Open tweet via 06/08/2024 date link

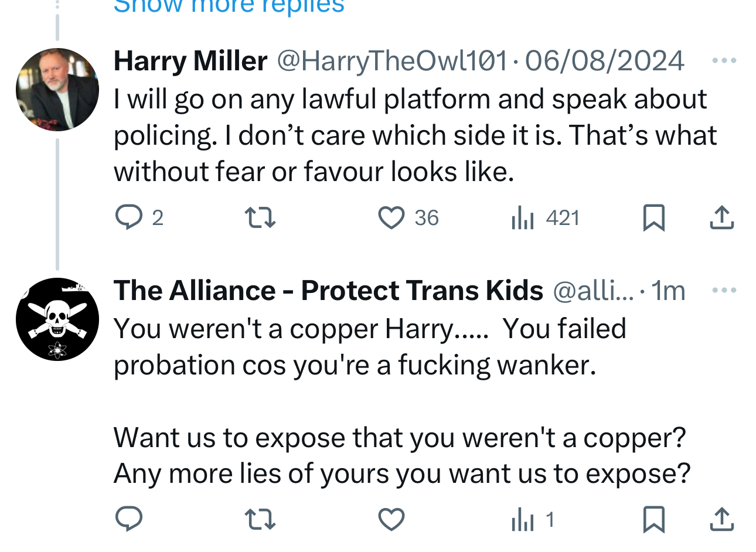[x=604, y=61]
